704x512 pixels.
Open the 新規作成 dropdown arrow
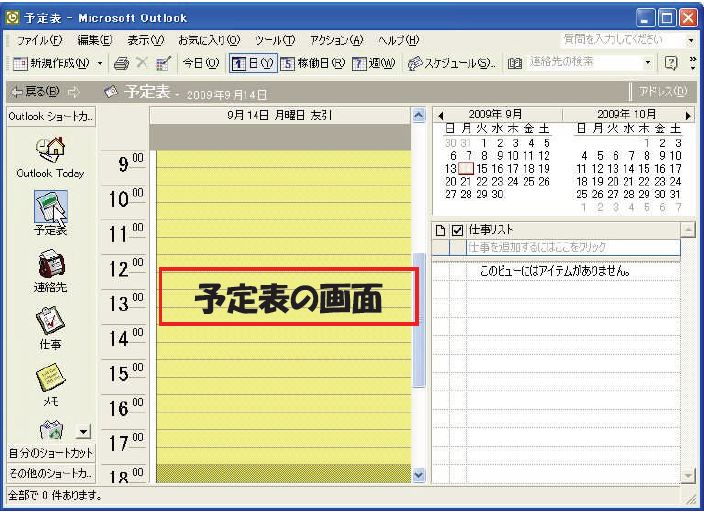click(100, 63)
